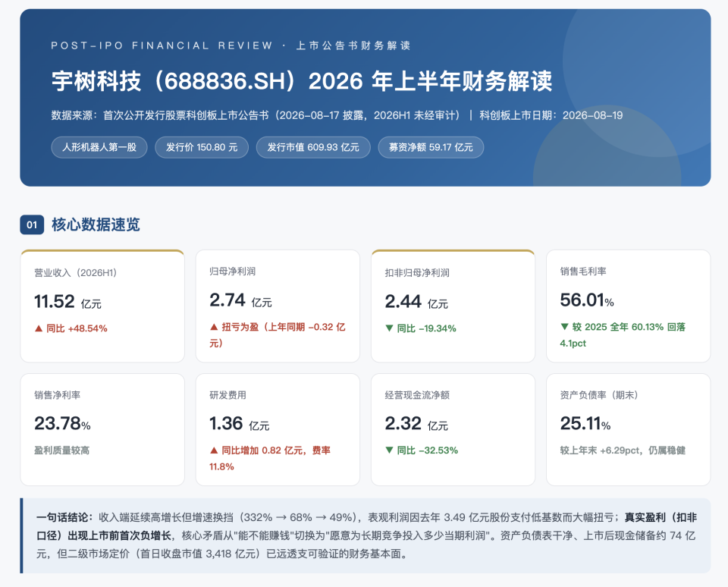Click the 01 section number badge
The height and width of the screenshot is (587, 728).
pyautogui.click(x=32, y=224)
